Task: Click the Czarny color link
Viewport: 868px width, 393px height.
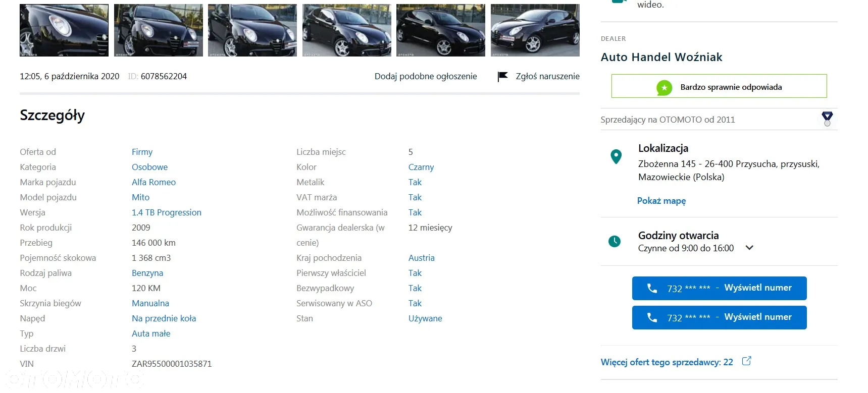Action: [x=421, y=167]
